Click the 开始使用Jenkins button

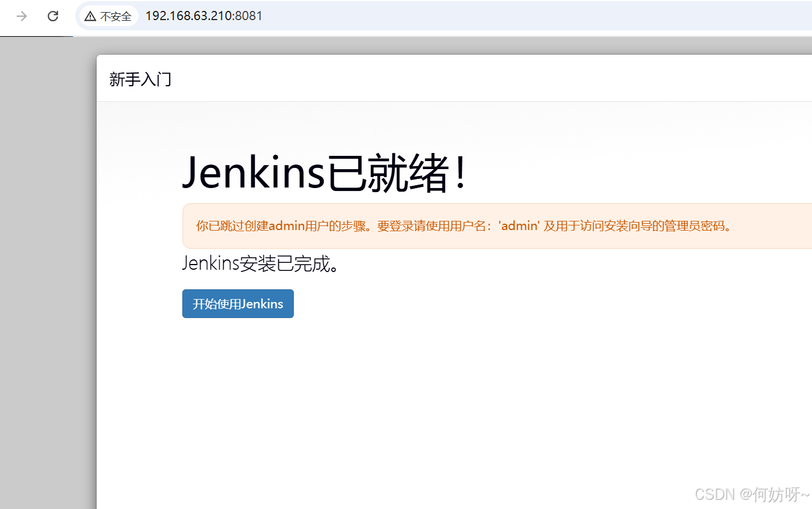pyautogui.click(x=238, y=304)
